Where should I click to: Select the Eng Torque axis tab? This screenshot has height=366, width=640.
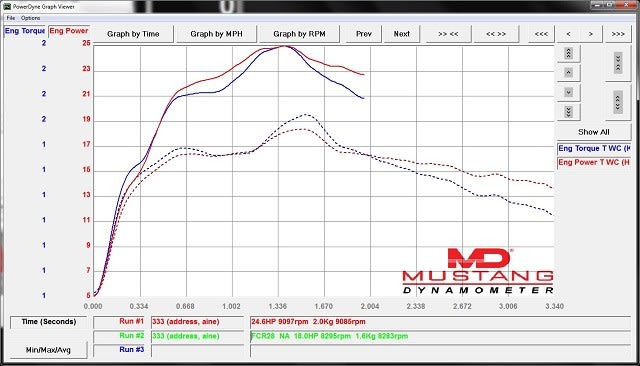pyautogui.click(x=24, y=31)
